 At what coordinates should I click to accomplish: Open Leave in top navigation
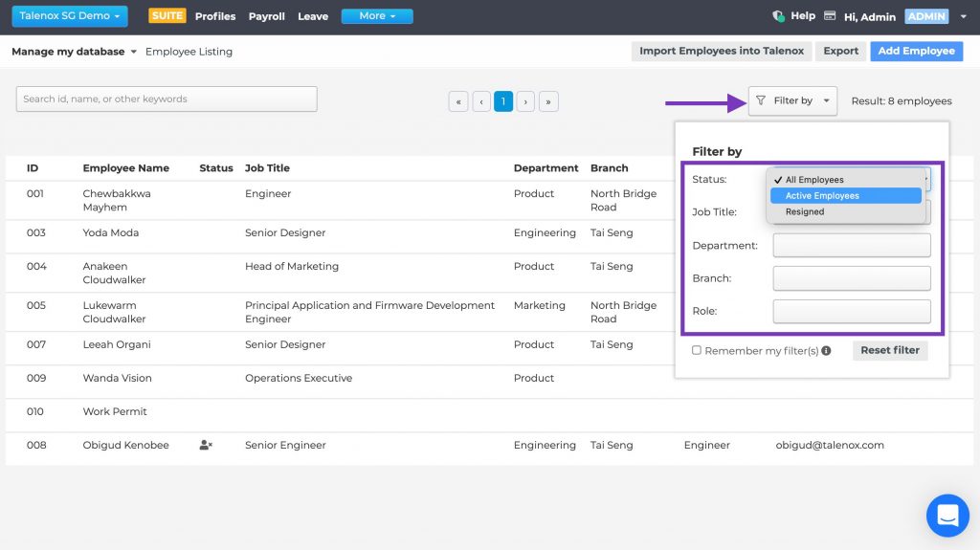(313, 16)
